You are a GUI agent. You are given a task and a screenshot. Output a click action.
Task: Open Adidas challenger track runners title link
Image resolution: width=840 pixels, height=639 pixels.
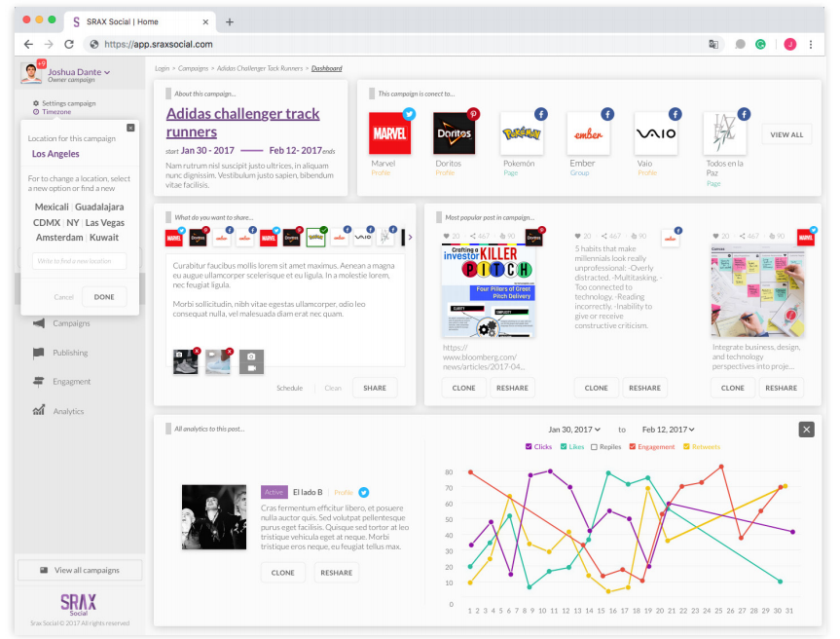(242, 123)
